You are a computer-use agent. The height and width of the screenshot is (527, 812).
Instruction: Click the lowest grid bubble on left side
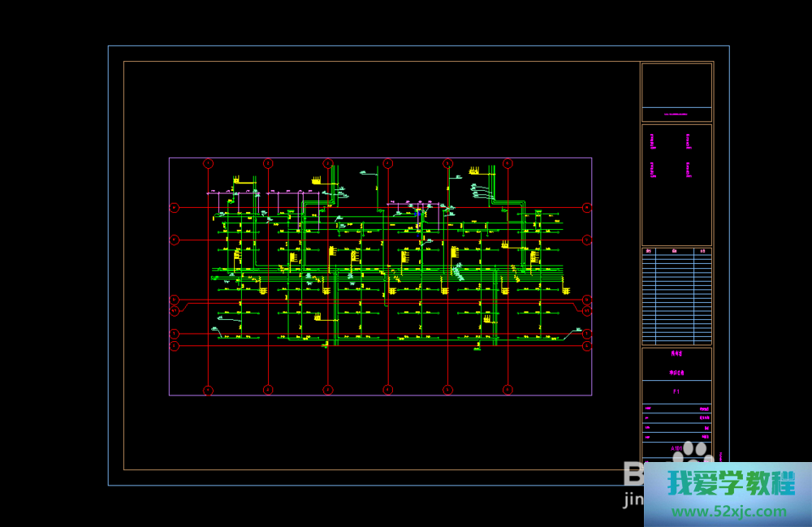(x=174, y=346)
